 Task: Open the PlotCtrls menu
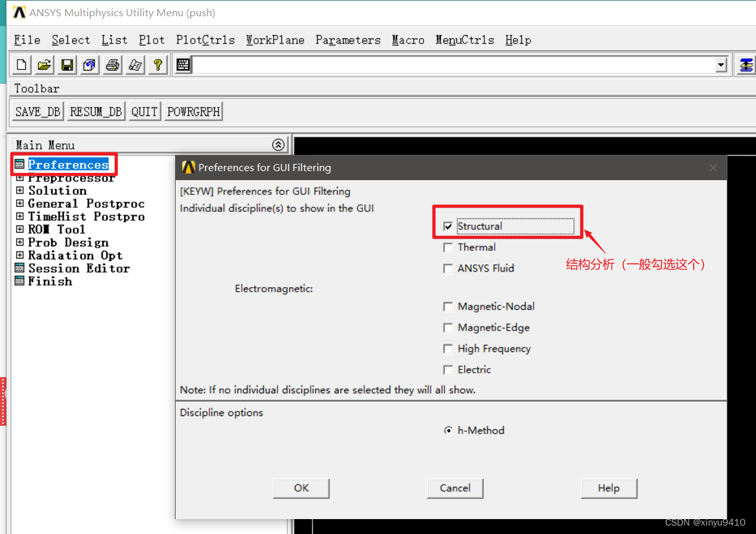click(x=206, y=40)
